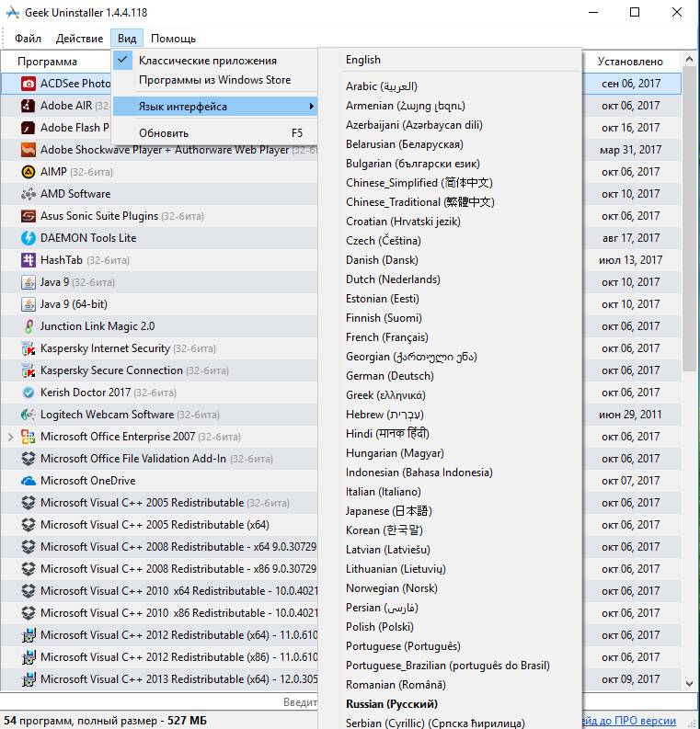Image resolution: width=700 pixels, height=729 pixels.
Task: Click the Visual C++ 2012 (x64) icon
Action: tap(29, 635)
